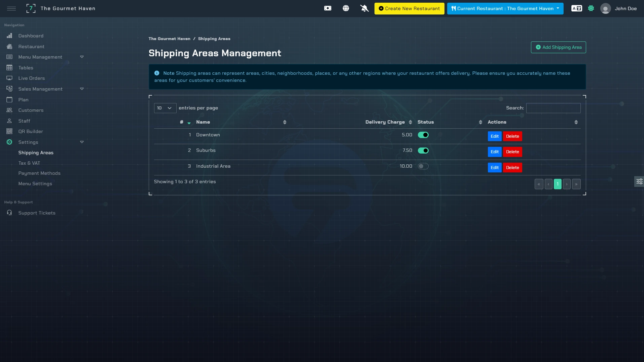Click Settings gear icon in sidebar
The width and height of the screenshot is (644, 362).
pos(9,142)
